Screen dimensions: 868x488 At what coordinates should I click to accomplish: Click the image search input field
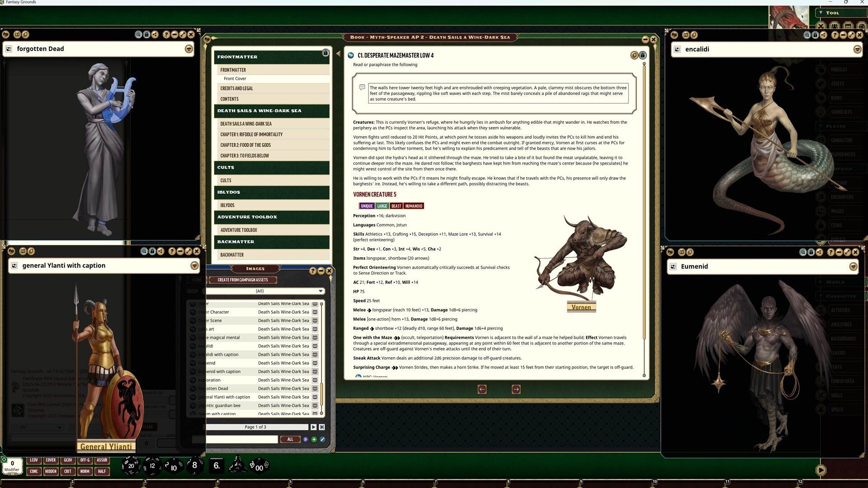tap(242, 439)
